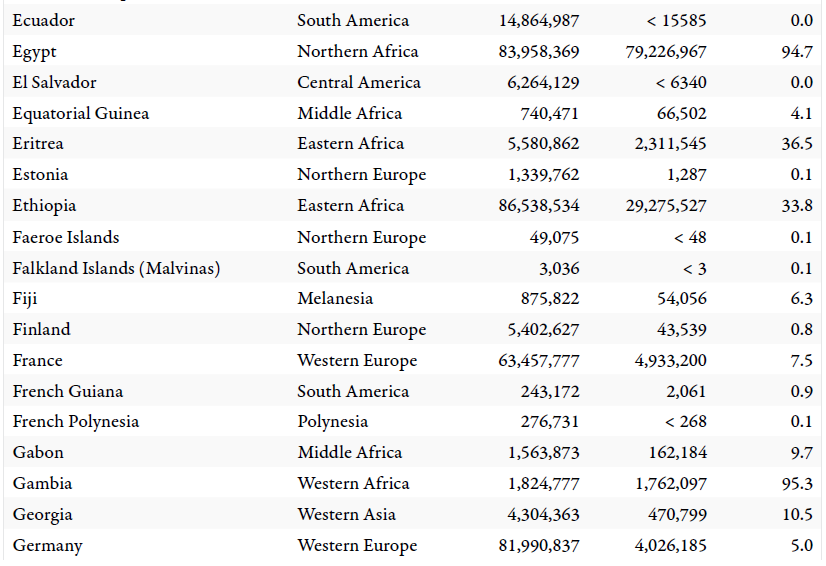Select the Germany country name

pos(48,545)
